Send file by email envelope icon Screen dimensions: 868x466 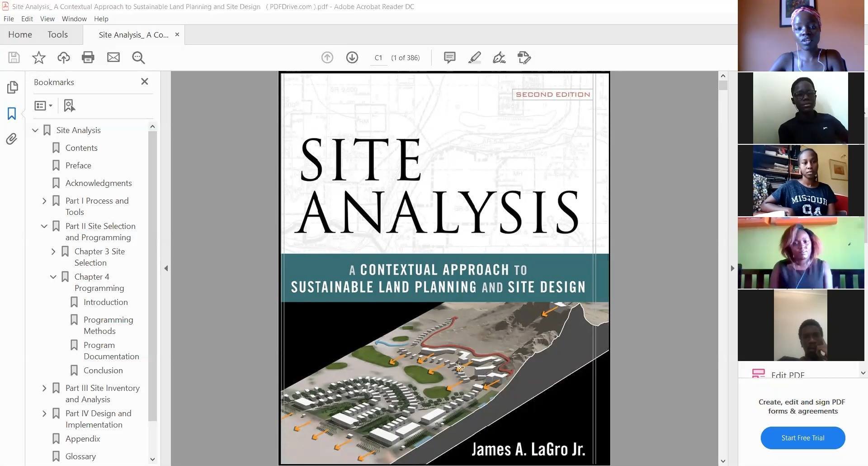point(113,57)
